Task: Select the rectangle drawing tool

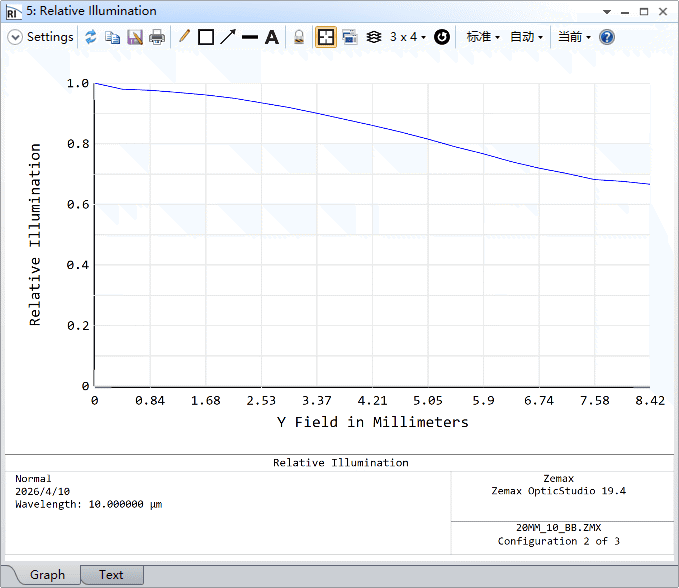Action: [206, 37]
